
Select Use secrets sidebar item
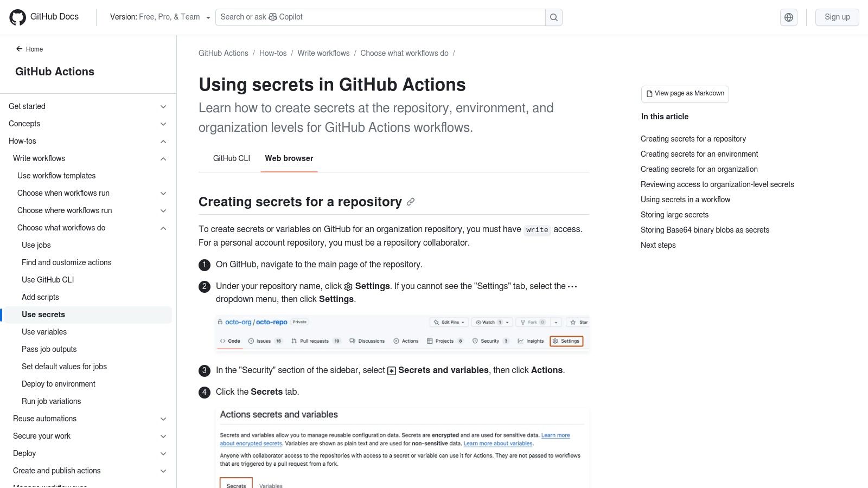[x=87, y=315]
